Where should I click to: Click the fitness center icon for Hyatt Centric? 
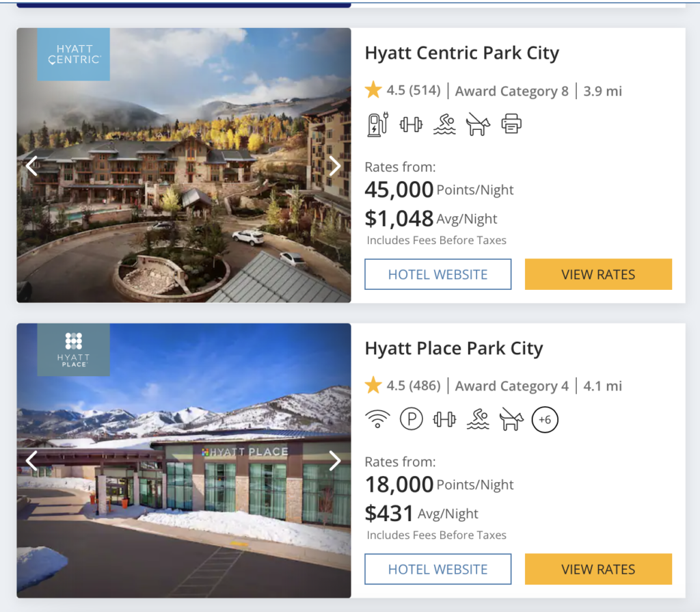pos(411,124)
